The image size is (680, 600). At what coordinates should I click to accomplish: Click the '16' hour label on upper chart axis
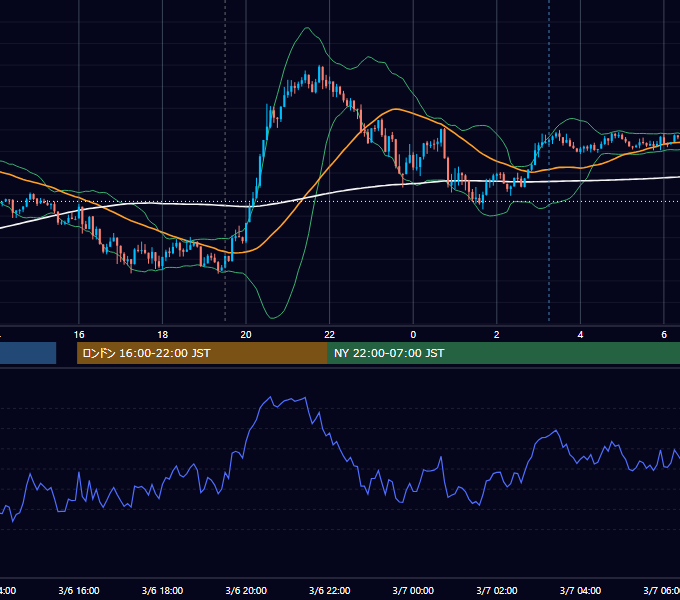tap(79, 335)
